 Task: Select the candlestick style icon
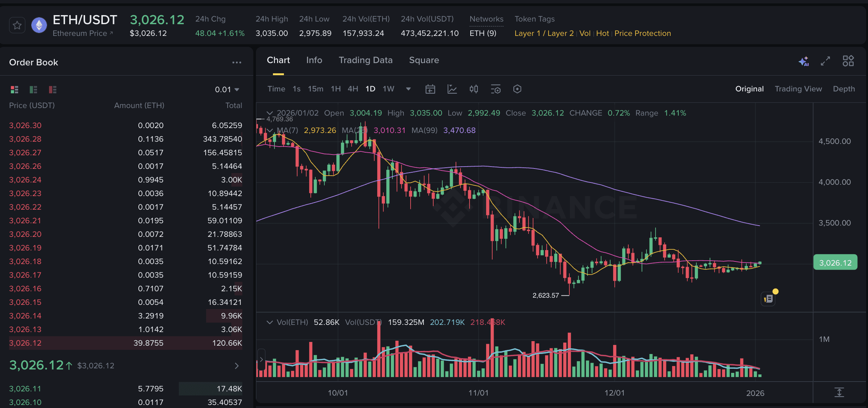tap(474, 89)
